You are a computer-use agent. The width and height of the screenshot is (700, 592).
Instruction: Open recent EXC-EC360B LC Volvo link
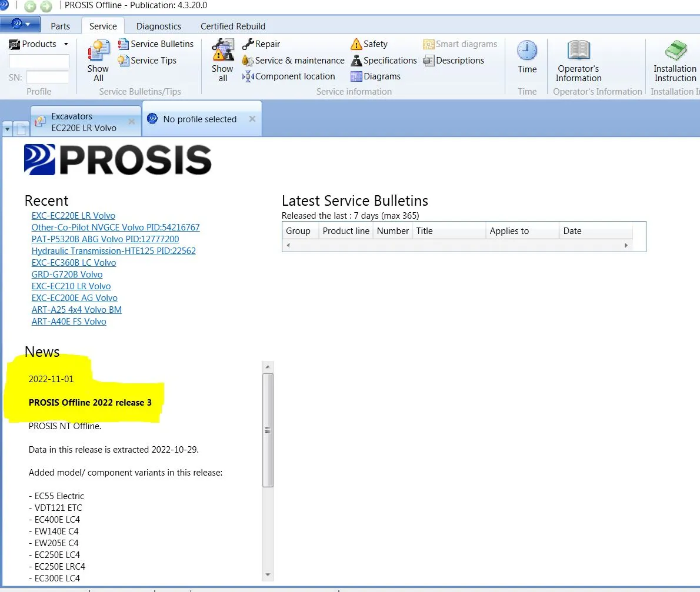[74, 263]
